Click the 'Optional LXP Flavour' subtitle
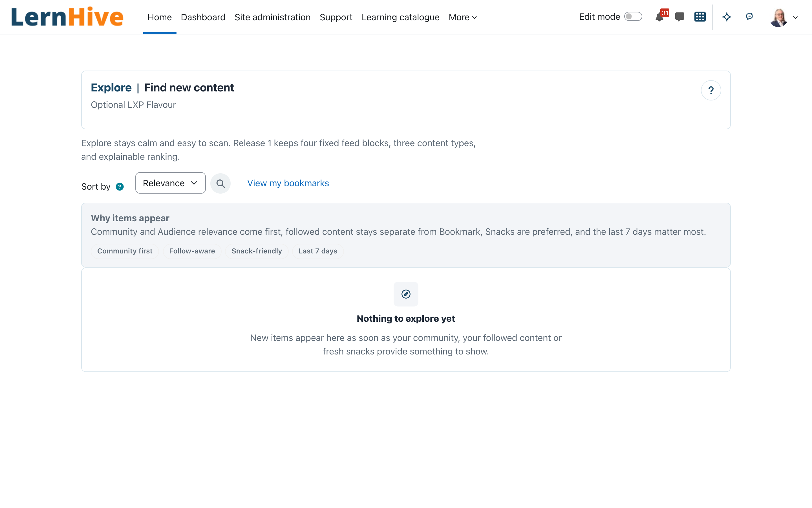Image resolution: width=812 pixels, height=508 pixels. (x=133, y=105)
